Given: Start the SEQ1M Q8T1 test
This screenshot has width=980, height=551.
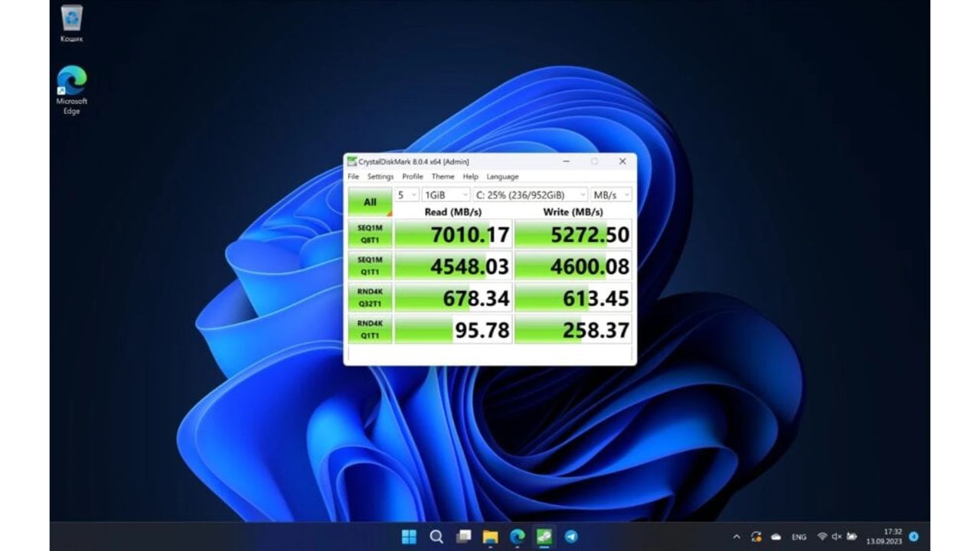Looking at the screenshot, I should coord(370,234).
